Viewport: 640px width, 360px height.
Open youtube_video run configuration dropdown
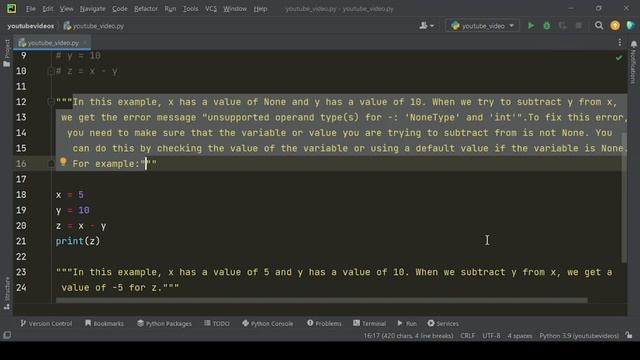(482, 26)
